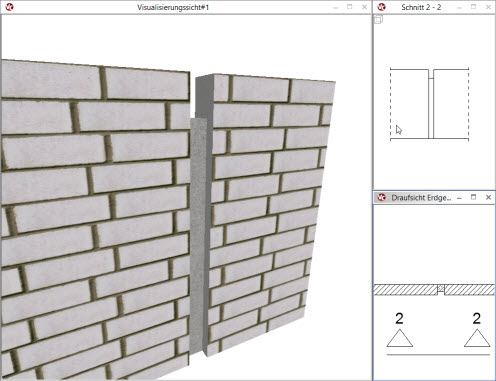Viewport: 496px width, 381px height.
Task: Maximize the Draufsicht Erdge.. window
Action: pyautogui.click(x=473, y=197)
